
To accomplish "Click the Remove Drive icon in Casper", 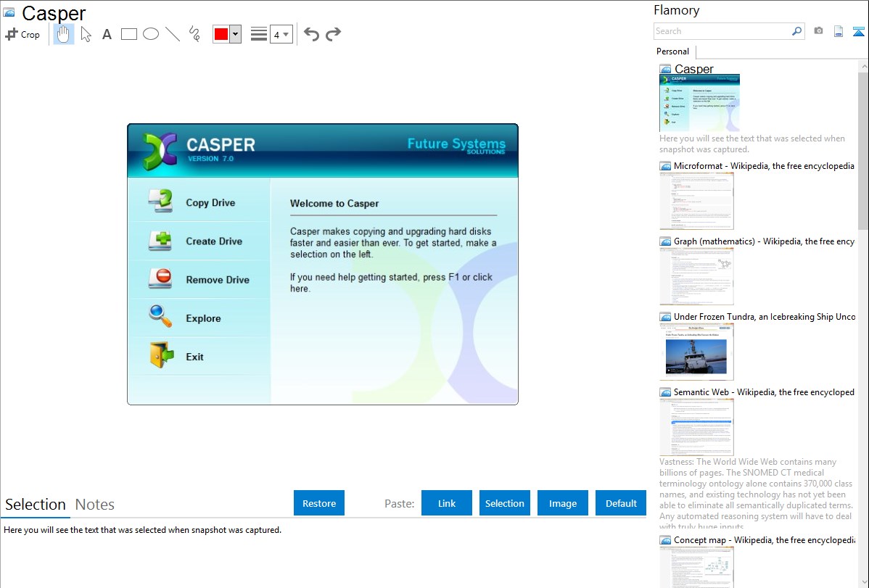I will 161,278.
